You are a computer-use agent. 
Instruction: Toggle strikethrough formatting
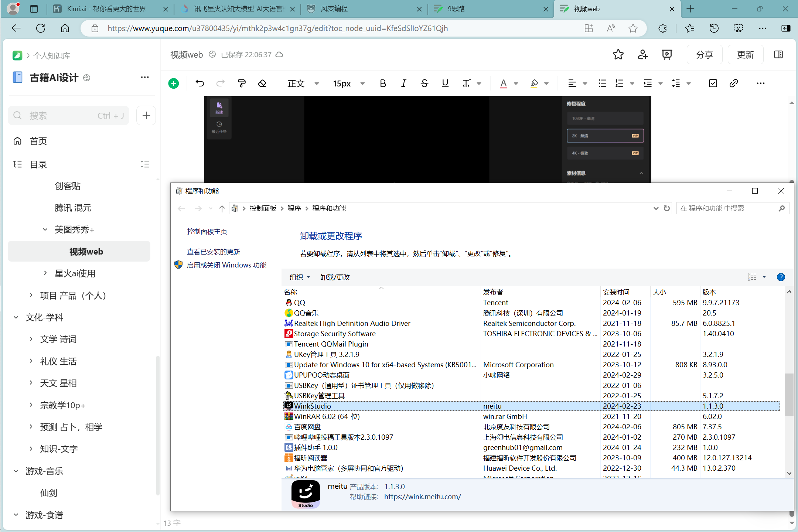pyautogui.click(x=424, y=83)
